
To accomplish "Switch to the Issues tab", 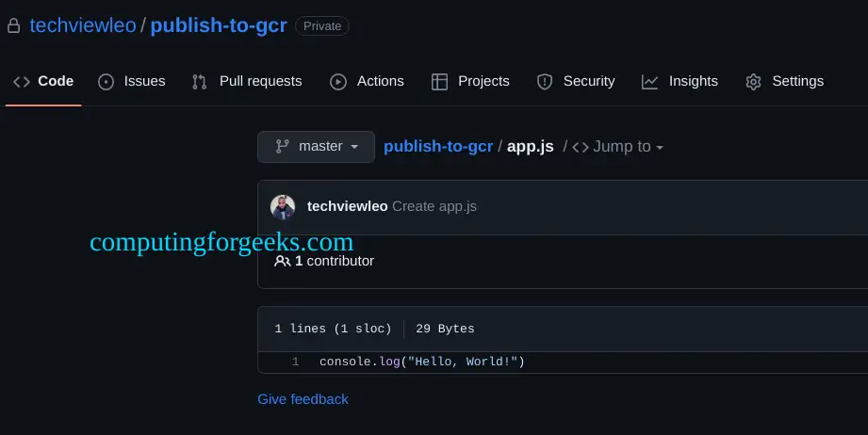I will 132,81.
